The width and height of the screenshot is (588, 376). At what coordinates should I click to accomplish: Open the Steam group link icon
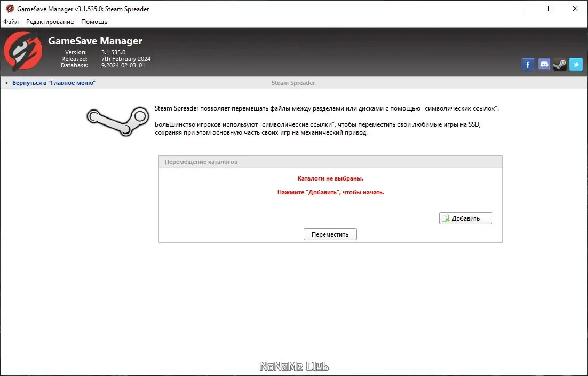pyautogui.click(x=560, y=65)
